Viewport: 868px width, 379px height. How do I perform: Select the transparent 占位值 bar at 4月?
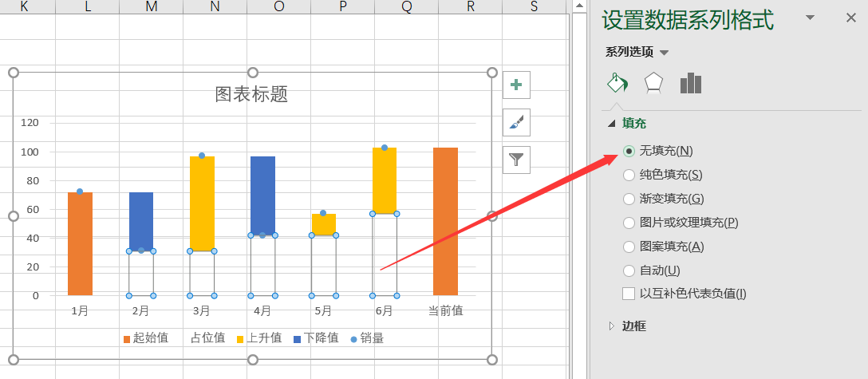pyautogui.click(x=263, y=266)
